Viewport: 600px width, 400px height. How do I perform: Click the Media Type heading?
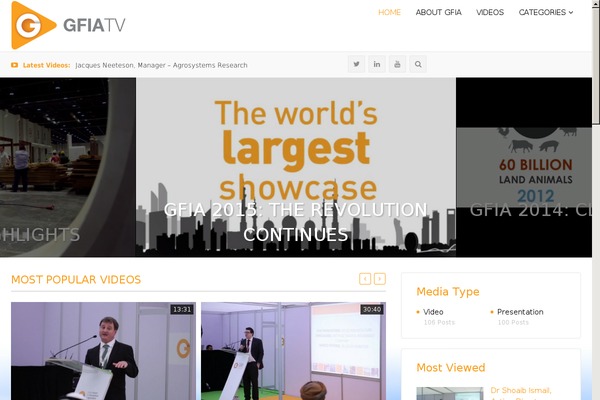point(448,292)
